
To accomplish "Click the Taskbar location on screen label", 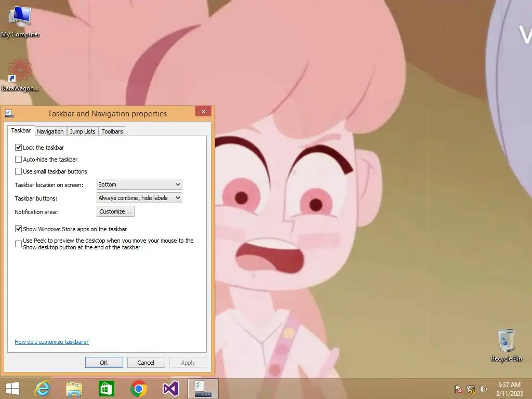I will pyautogui.click(x=49, y=185).
